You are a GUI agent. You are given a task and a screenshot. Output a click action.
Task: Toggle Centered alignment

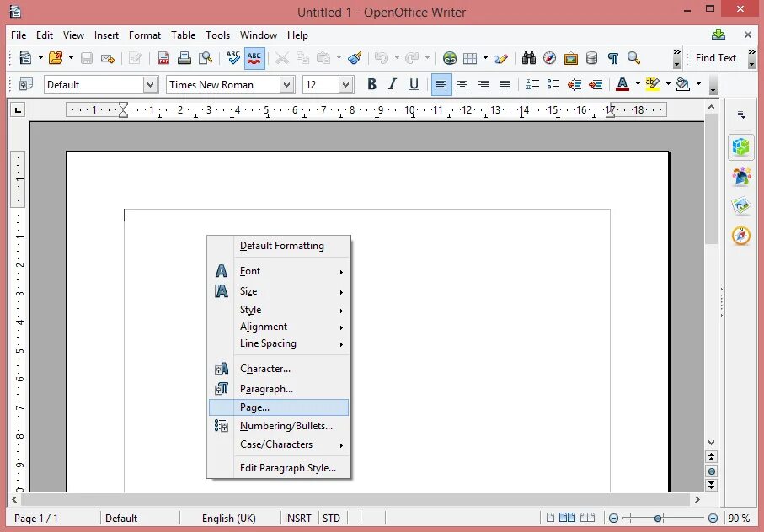[462, 85]
